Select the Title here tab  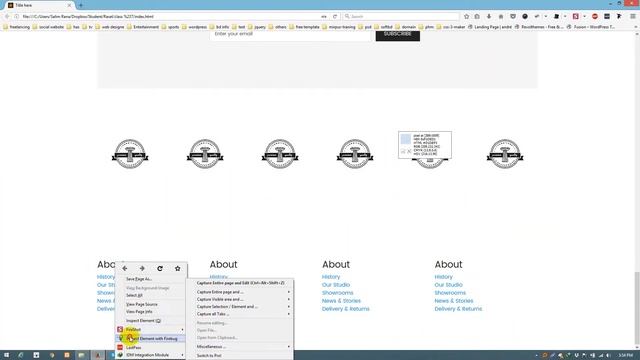[x=39, y=5]
